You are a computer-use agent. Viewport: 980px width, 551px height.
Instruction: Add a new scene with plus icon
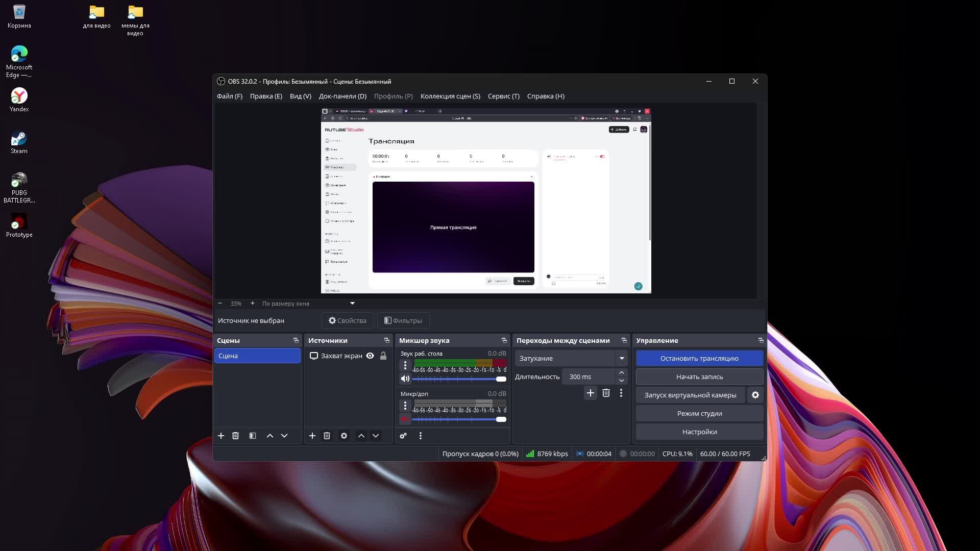[x=221, y=436]
